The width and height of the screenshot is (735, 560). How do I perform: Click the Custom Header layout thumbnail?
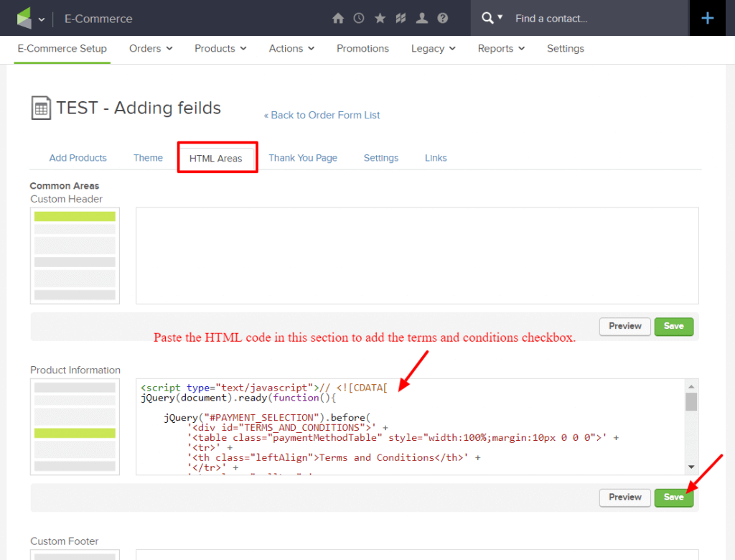(75, 256)
